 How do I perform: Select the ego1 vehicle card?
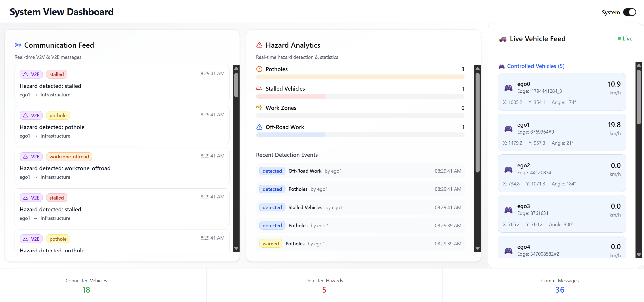561,132
